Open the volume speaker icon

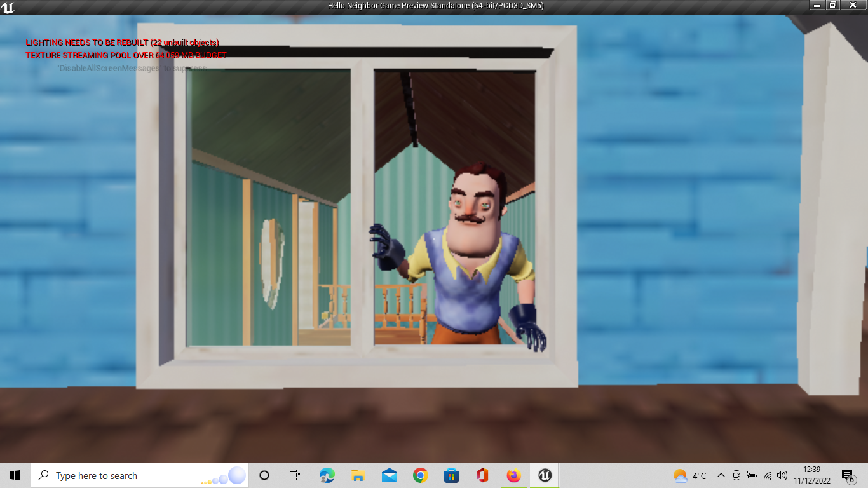[782, 475]
